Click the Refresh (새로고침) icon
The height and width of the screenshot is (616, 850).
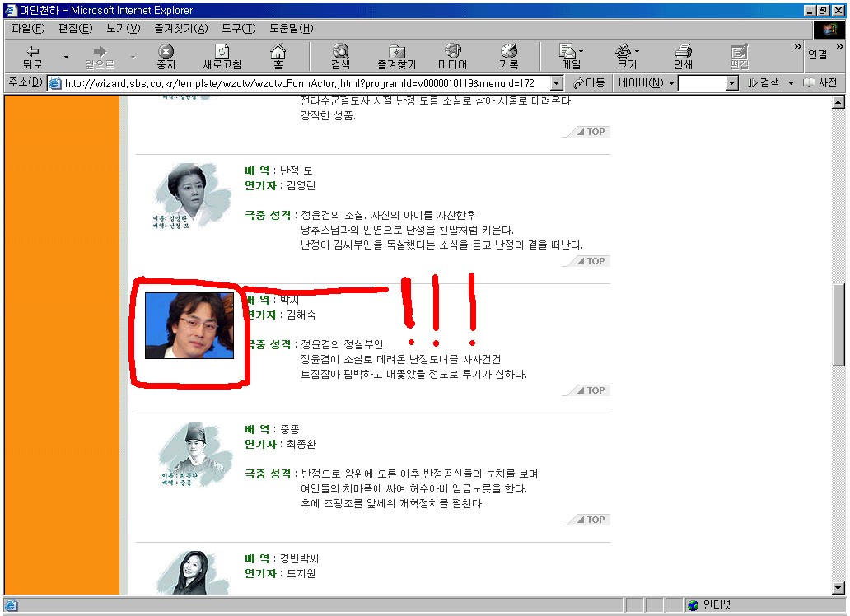[222, 56]
